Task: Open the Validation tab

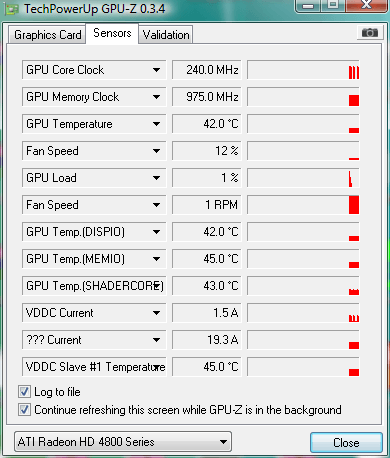Action: (166, 35)
